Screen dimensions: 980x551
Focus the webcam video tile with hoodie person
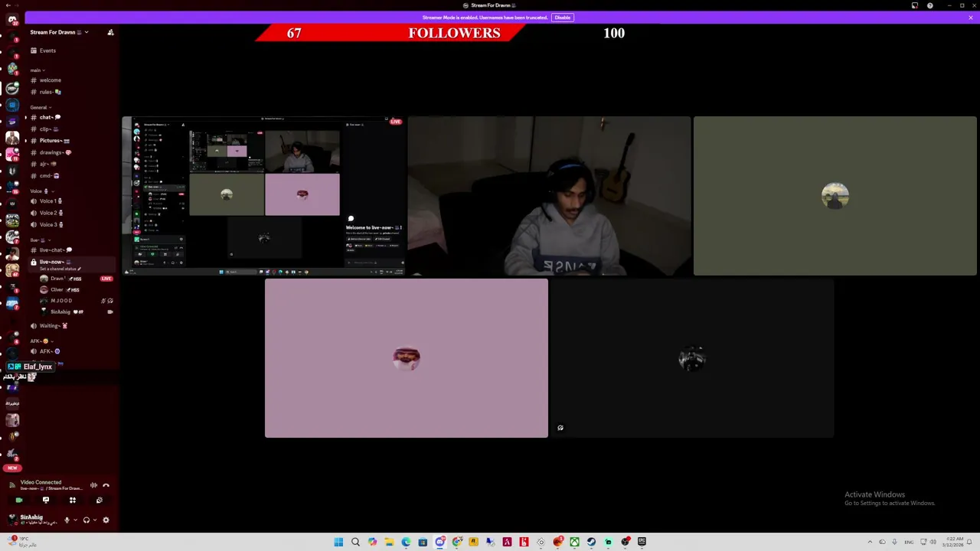click(549, 196)
